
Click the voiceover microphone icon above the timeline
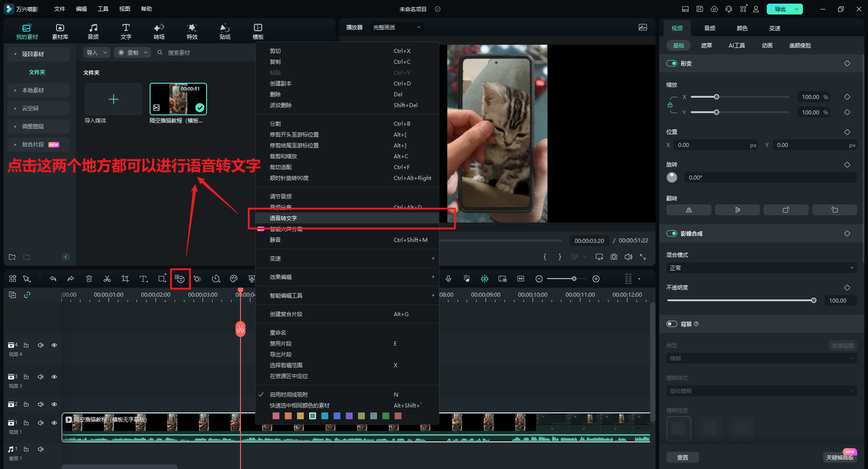point(448,279)
